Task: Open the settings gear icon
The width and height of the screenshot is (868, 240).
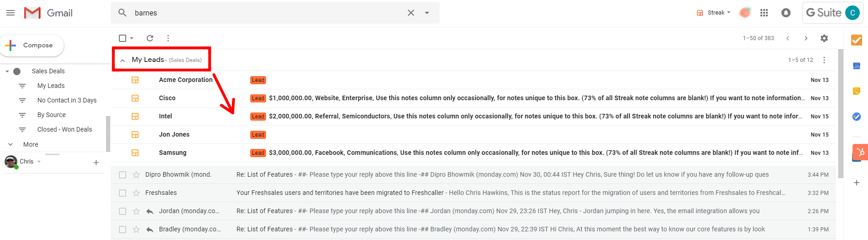Action: 824,38
